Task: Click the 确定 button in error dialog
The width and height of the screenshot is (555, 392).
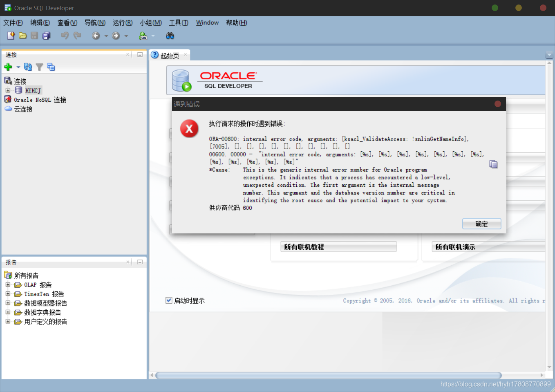Action: point(481,224)
